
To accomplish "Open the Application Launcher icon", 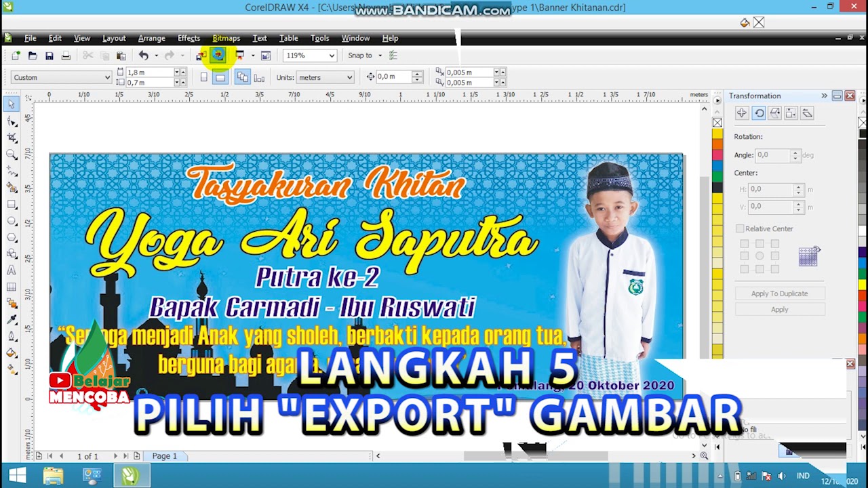I will point(239,56).
